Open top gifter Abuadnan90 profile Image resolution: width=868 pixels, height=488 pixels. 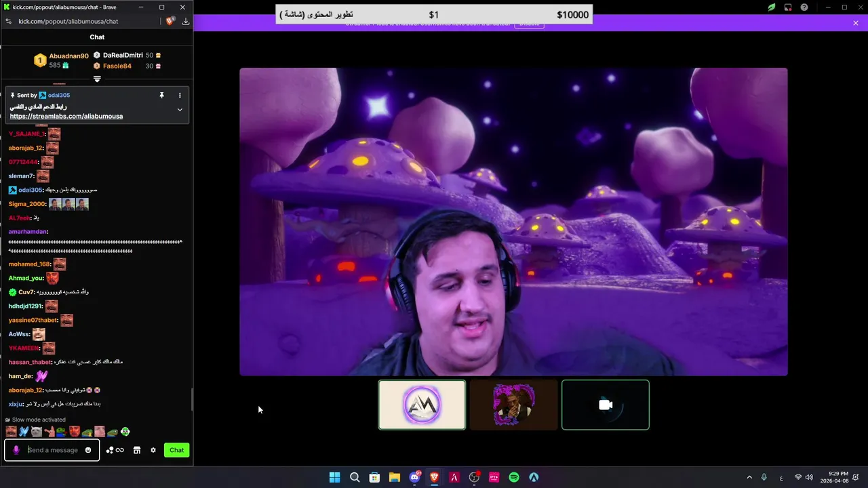[x=68, y=56]
